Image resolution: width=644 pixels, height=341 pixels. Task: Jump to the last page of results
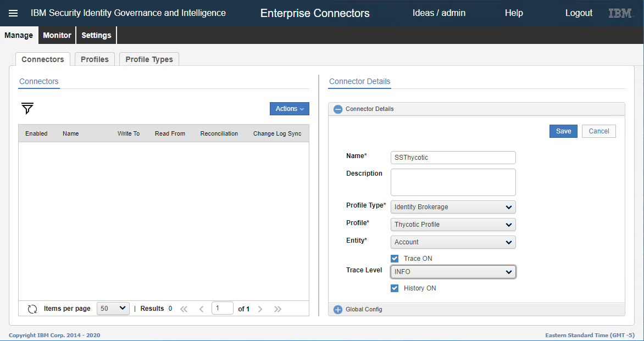277,309
